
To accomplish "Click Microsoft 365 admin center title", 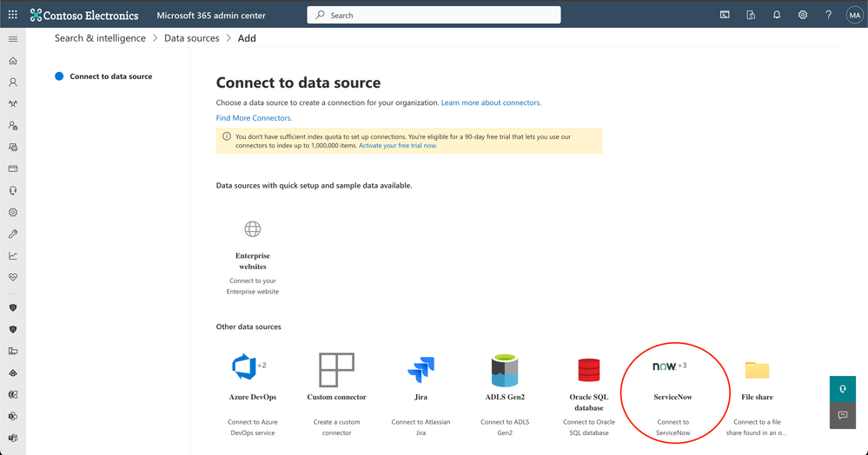I will pos(211,16).
